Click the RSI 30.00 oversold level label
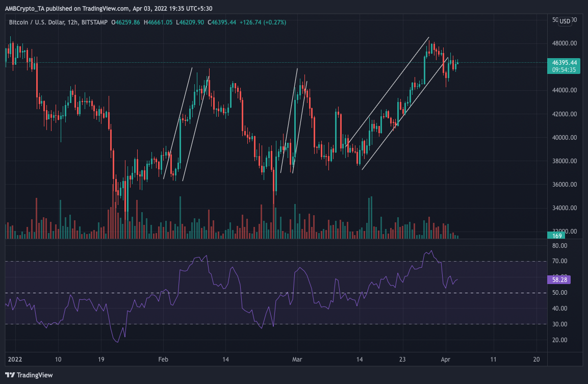This screenshot has height=384, width=588. (559, 324)
